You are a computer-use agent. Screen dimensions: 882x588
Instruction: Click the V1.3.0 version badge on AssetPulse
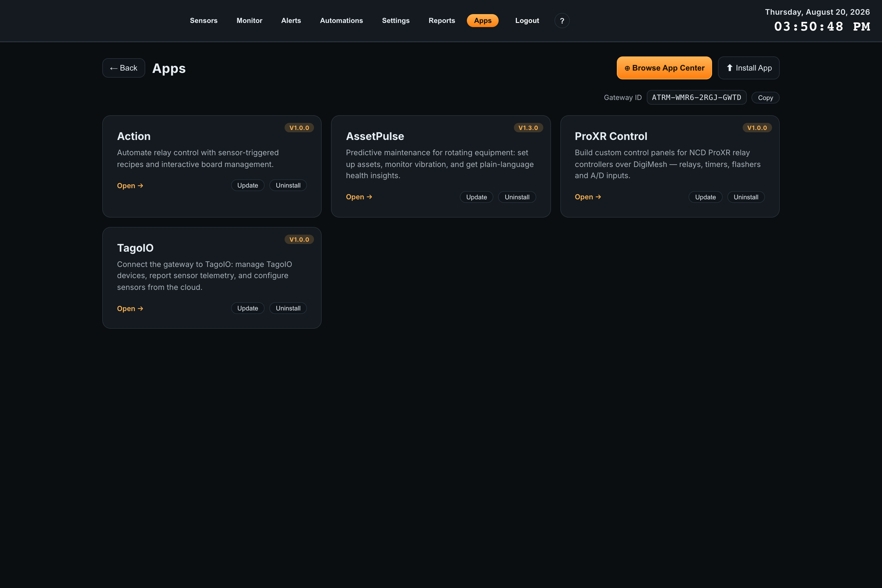point(528,128)
